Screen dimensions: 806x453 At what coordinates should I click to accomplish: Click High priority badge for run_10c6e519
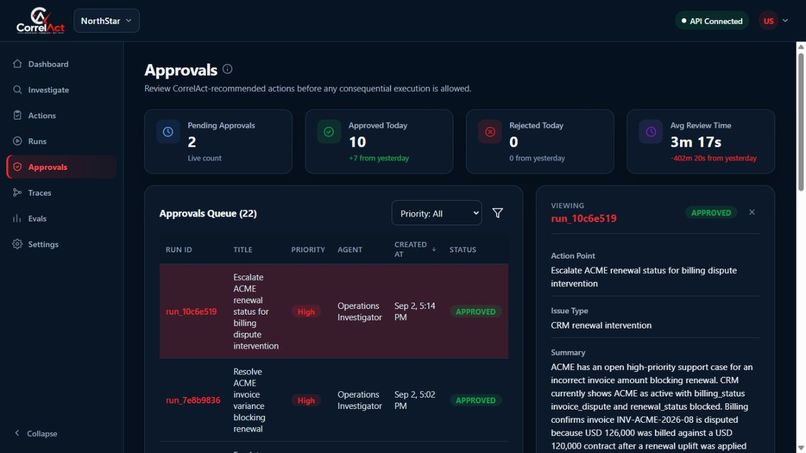click(306, 312)
